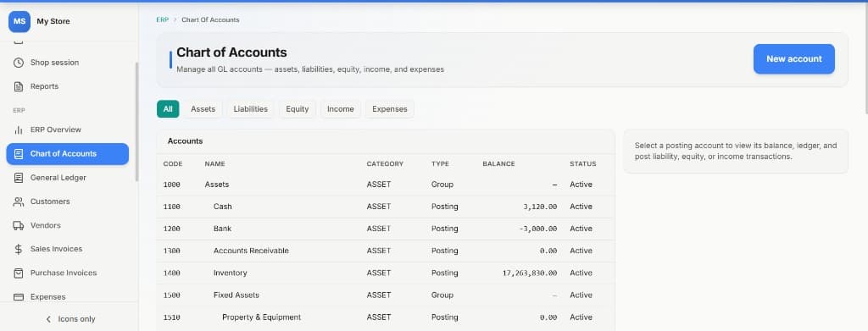Screen dimensions: 868x331
Task: Click the CATEGORY column header
Action: click(385, 164)
